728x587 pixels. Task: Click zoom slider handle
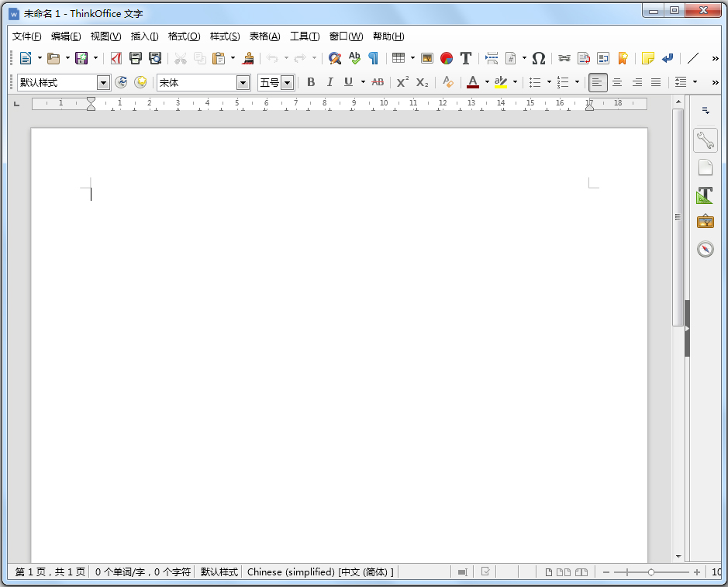click(651, 572)
